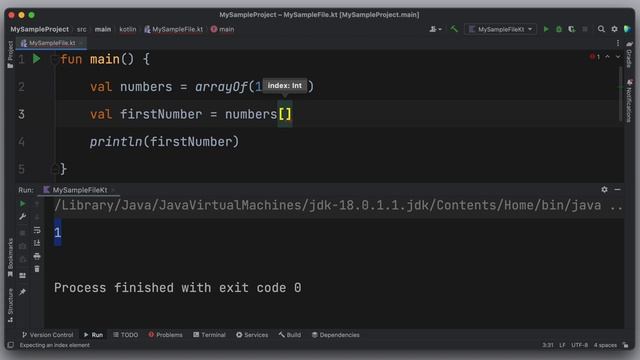Select the Run tool window tab
This screenshot has height=360, width=640.
(x=93, y=335)
